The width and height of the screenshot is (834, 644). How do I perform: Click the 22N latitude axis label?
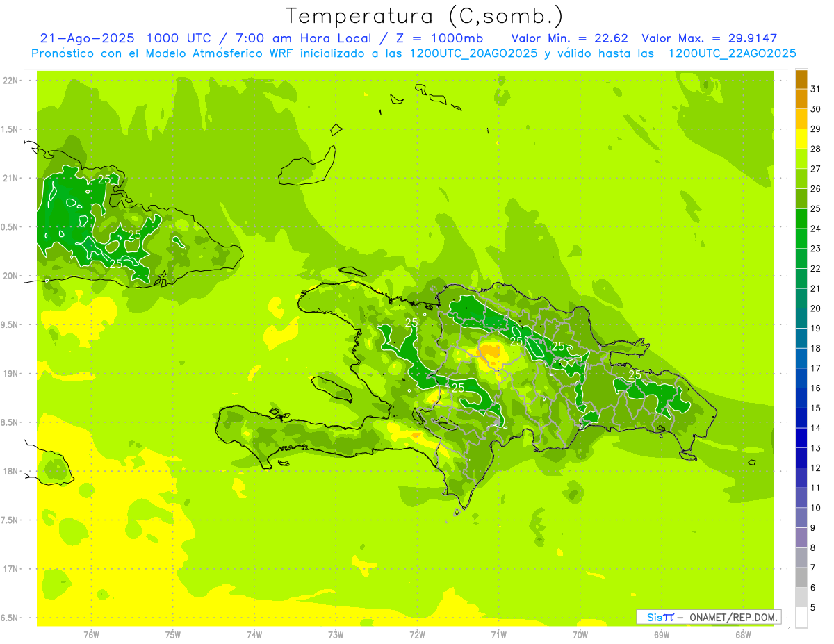click(10, 81)
